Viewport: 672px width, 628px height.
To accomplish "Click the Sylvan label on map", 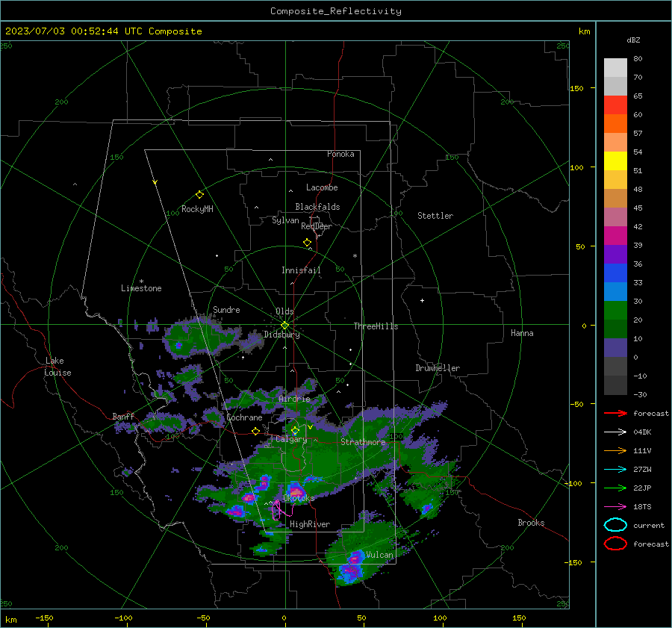I will click(x=285, y=220).
